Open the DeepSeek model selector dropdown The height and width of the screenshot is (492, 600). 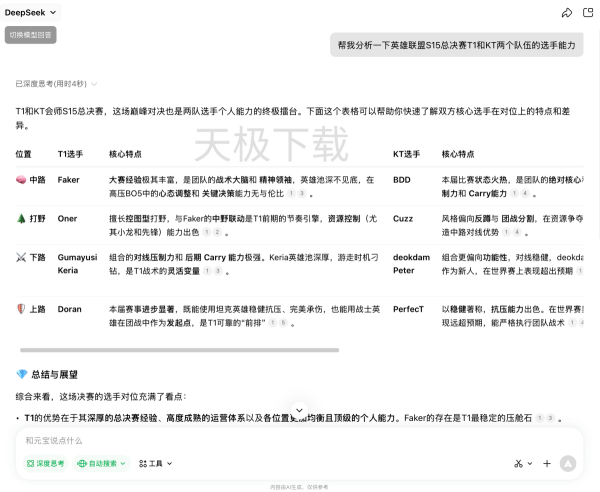click(32, 12)
